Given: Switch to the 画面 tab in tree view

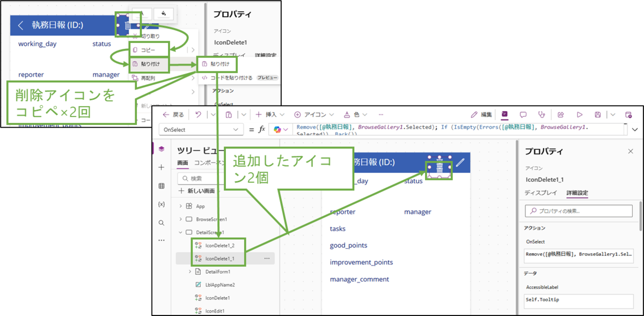Looking at the screenshot, I should (x=182, y=163).
